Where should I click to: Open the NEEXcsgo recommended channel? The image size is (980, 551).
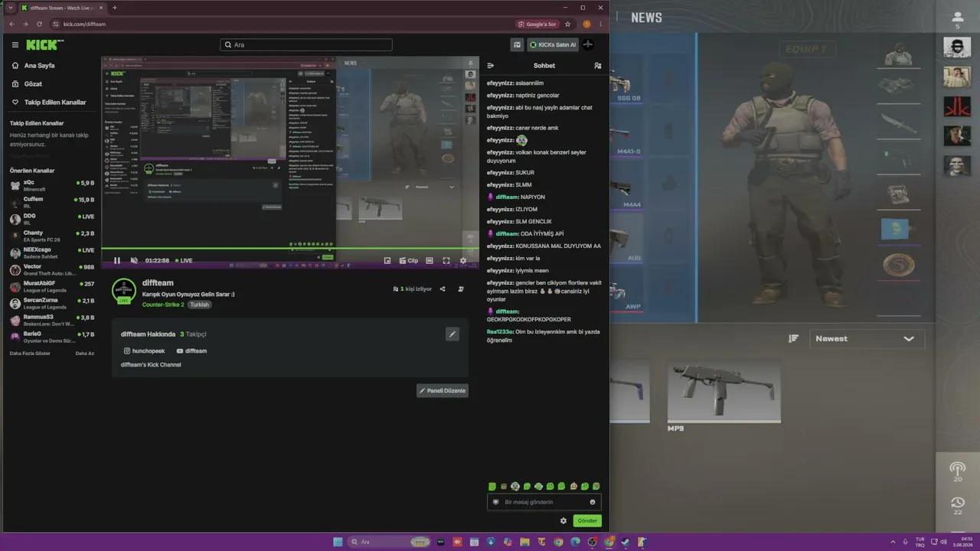coord(52,253)
